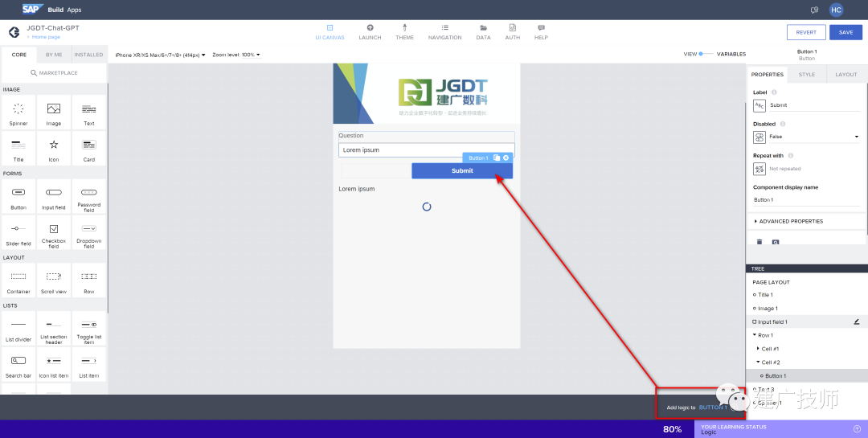The image size is (868, 438).
Task: Select the Row layout component
Action: click(89, 280)
